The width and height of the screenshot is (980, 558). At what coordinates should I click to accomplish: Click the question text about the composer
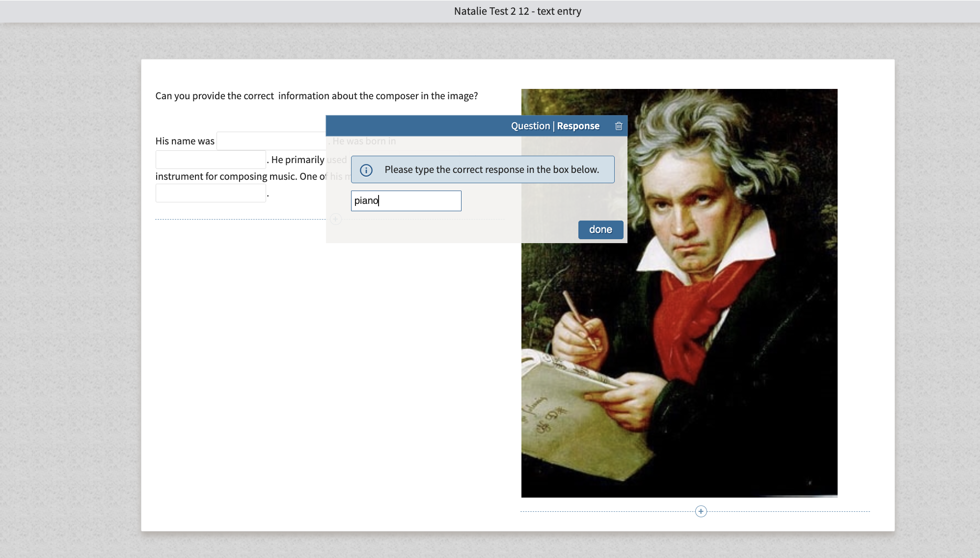pyautogui.click(x=317, y=96)
